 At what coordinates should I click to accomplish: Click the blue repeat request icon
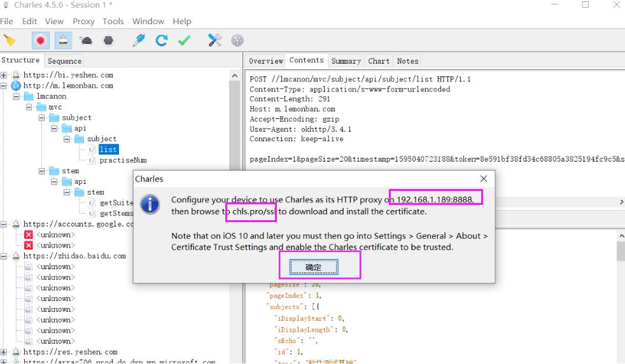point(162,41)
